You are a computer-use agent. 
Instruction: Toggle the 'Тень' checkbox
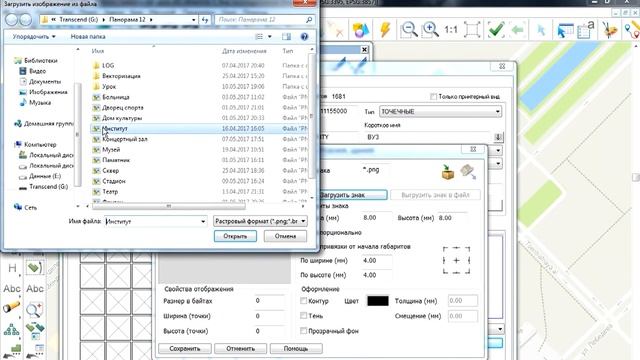(x=303, y=316)
